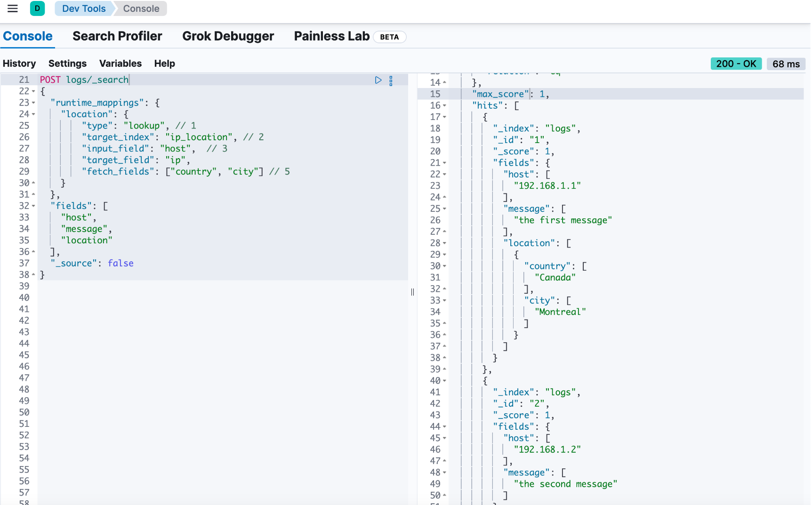Collapse the runtime_mappings block in the editor

coord(33,103)
